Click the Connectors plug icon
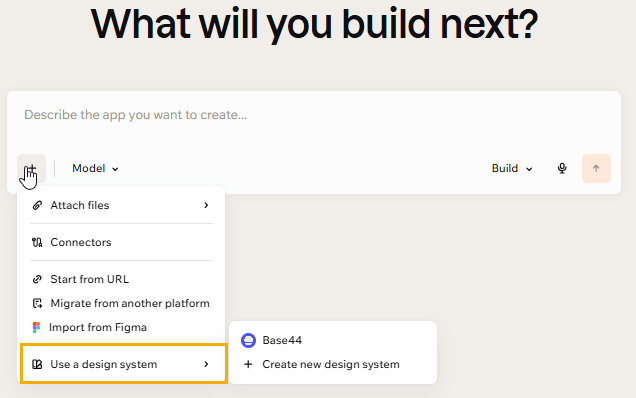The height and width of the screenshot is (398, 636). [37, 243]
